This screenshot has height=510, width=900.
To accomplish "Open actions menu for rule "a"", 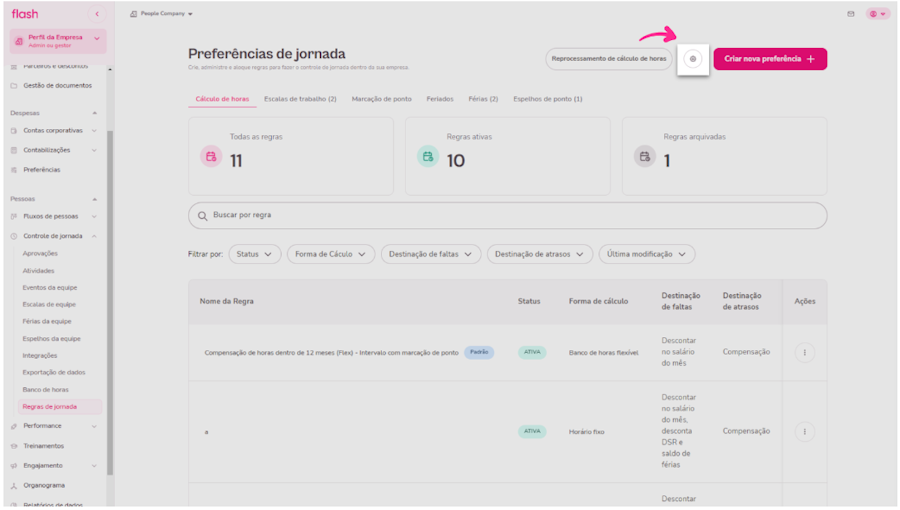I will (x=804, y=432).
